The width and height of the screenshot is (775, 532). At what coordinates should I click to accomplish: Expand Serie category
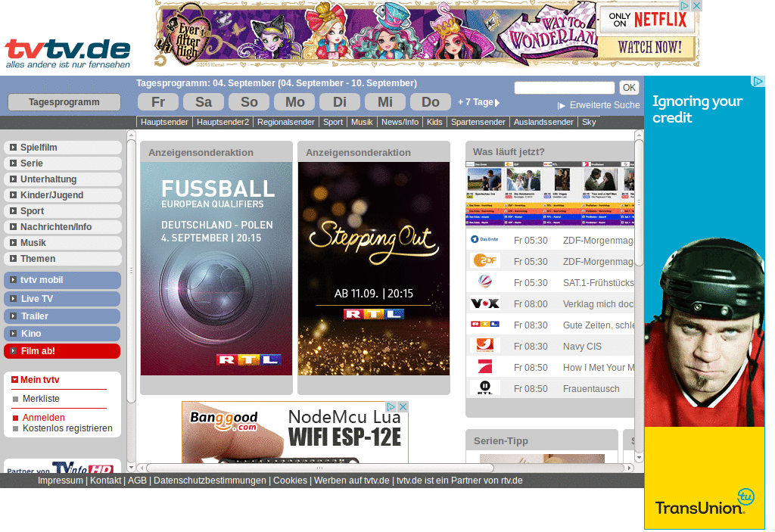13,163
